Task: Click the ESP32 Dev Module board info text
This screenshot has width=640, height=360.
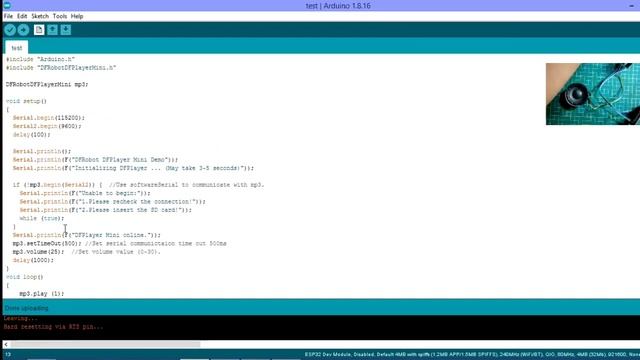Action: pos(472,355)
